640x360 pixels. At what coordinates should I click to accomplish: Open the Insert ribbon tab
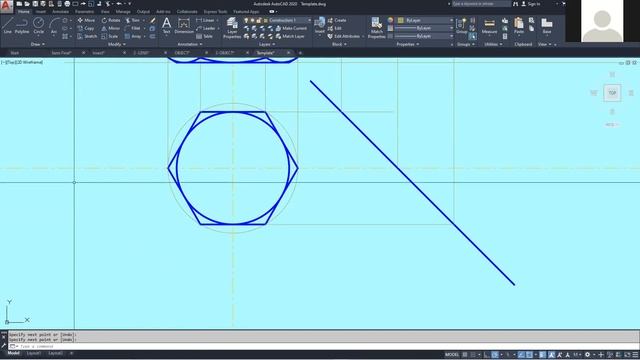[41, 12]
